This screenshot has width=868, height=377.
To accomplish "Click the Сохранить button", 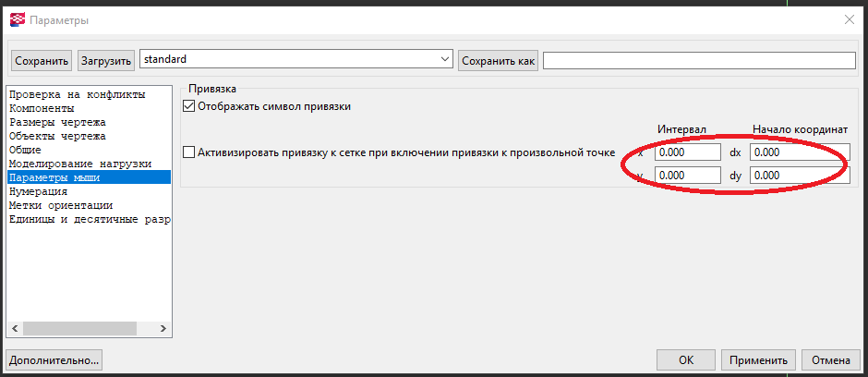I will point(42,61).
